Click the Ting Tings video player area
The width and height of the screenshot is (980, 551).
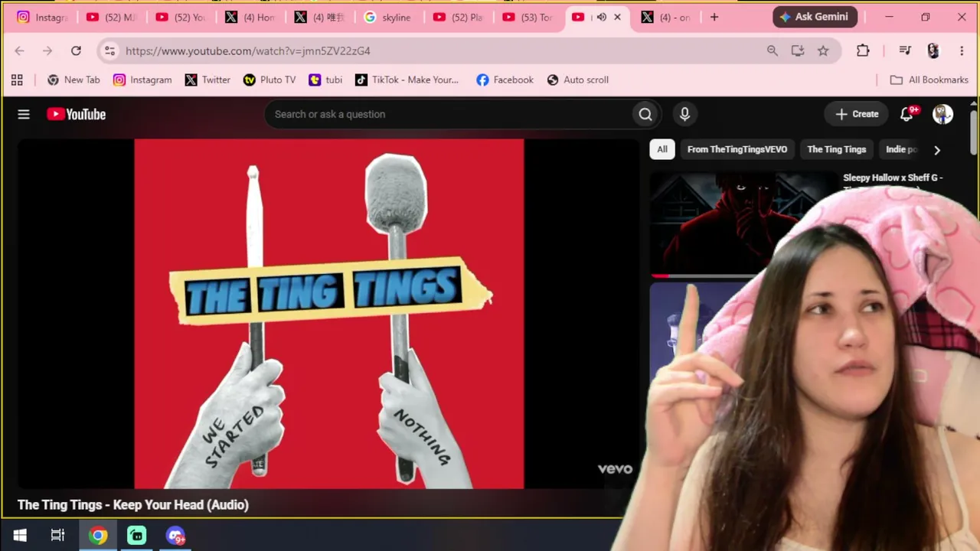click(328, 313)
